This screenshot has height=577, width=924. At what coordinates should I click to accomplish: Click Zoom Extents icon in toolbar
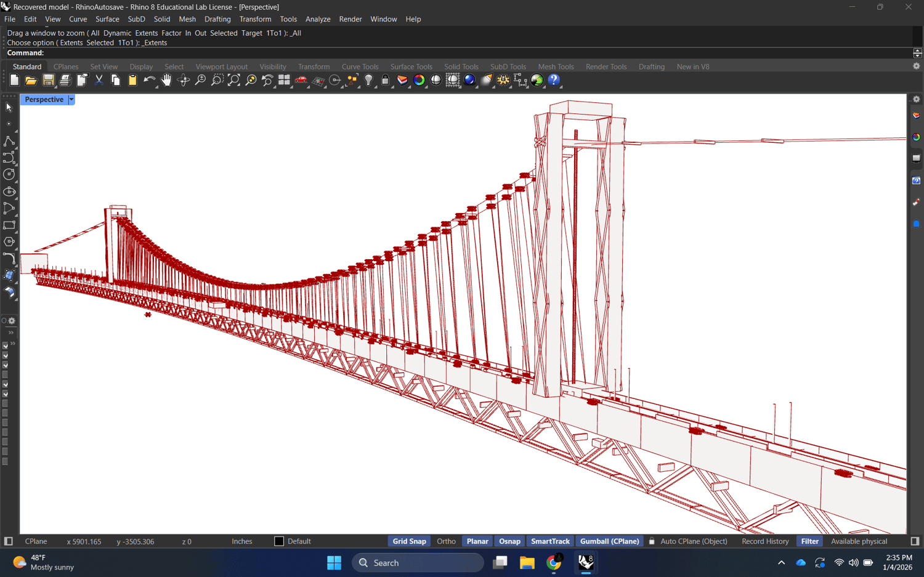(x=233, y=80)
